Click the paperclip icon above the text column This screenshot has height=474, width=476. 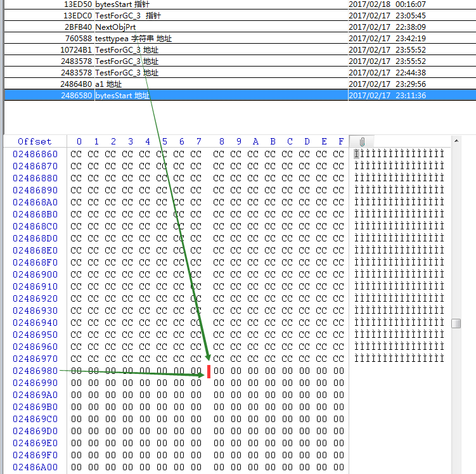362,142
